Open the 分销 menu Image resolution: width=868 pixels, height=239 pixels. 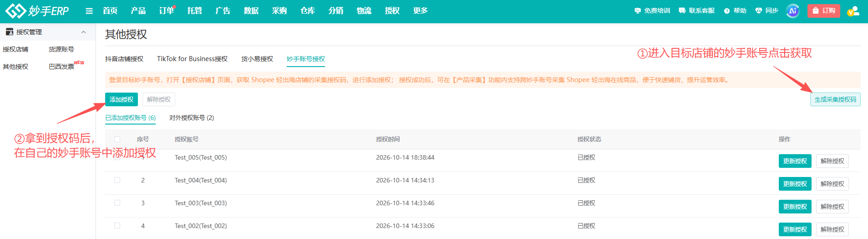point(336,10)
